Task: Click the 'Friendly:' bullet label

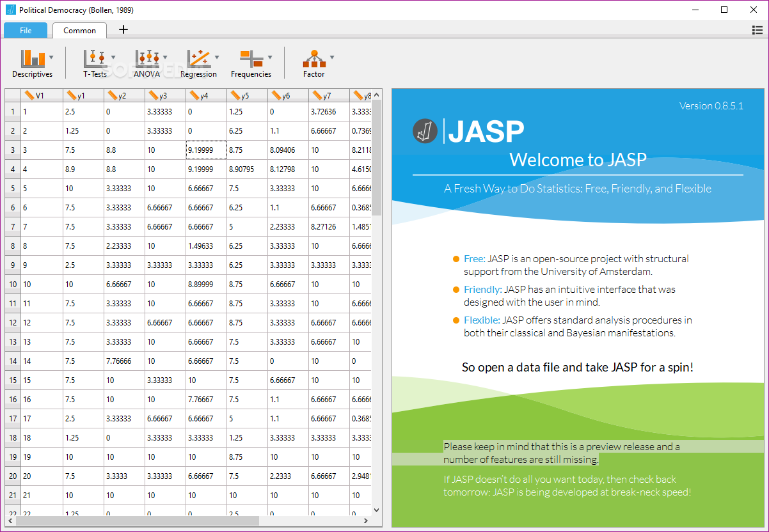Action: [483, 290]
